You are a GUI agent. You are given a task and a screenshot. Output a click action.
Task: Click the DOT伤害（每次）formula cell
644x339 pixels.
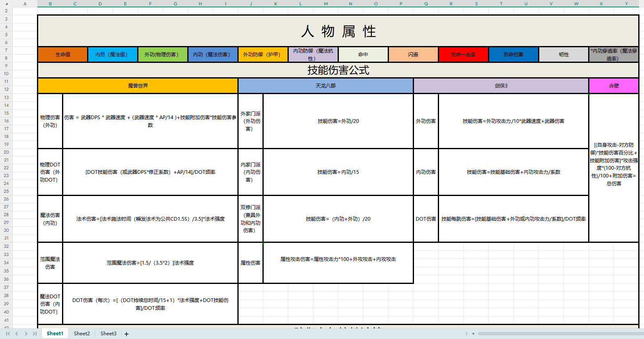[x=150, y=304]
